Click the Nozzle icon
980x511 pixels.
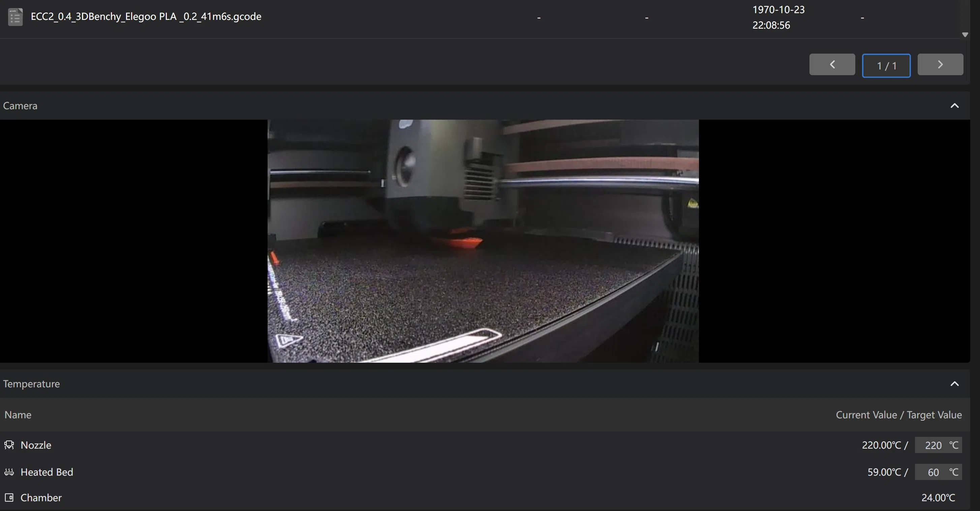tap(9, 445)
